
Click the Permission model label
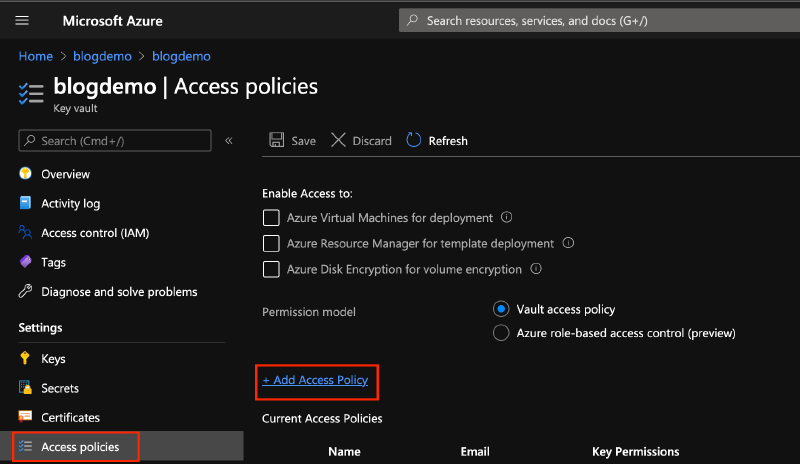(x=309, y=312)
